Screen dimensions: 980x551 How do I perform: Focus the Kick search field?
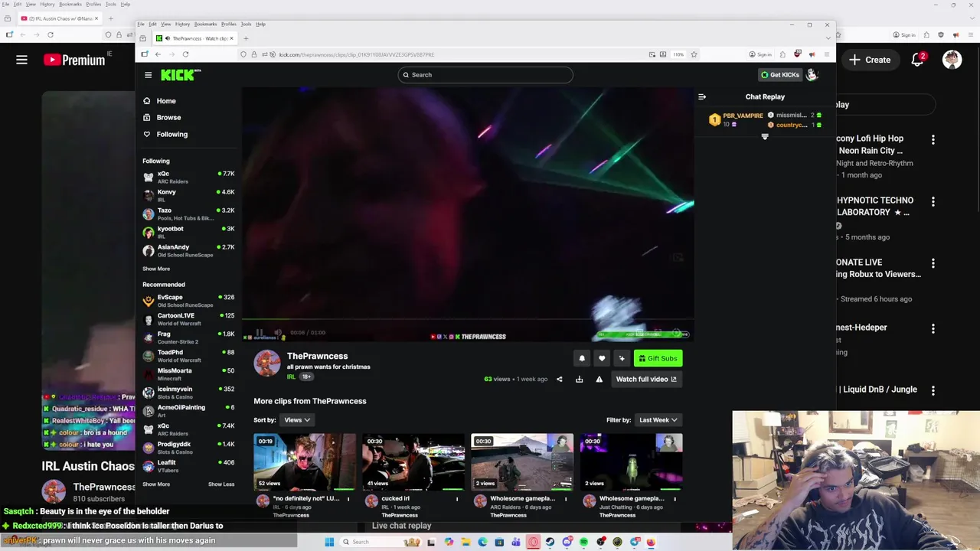pyautogui.click(x=485, y=75)
